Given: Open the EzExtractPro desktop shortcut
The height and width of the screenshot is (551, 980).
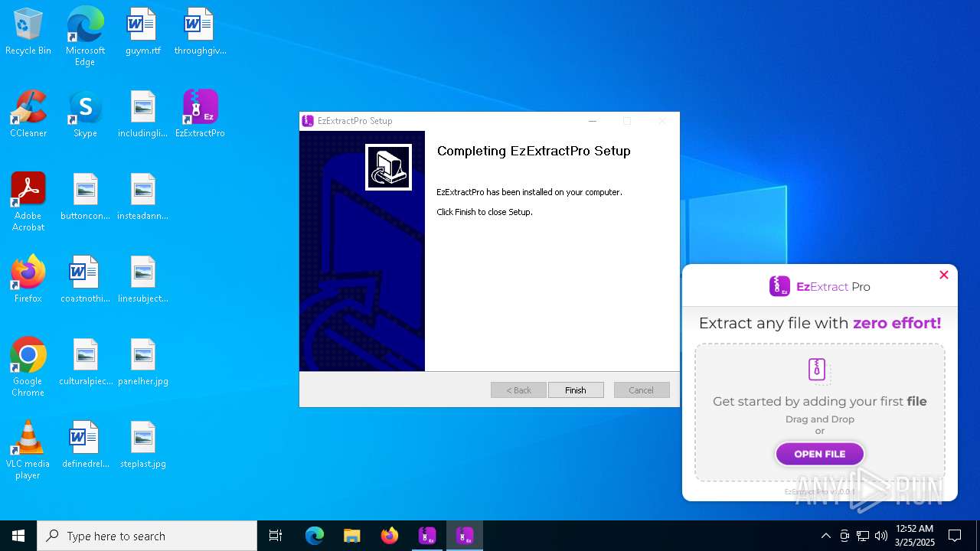Looking at the screenshot, I should pos(200,115).
